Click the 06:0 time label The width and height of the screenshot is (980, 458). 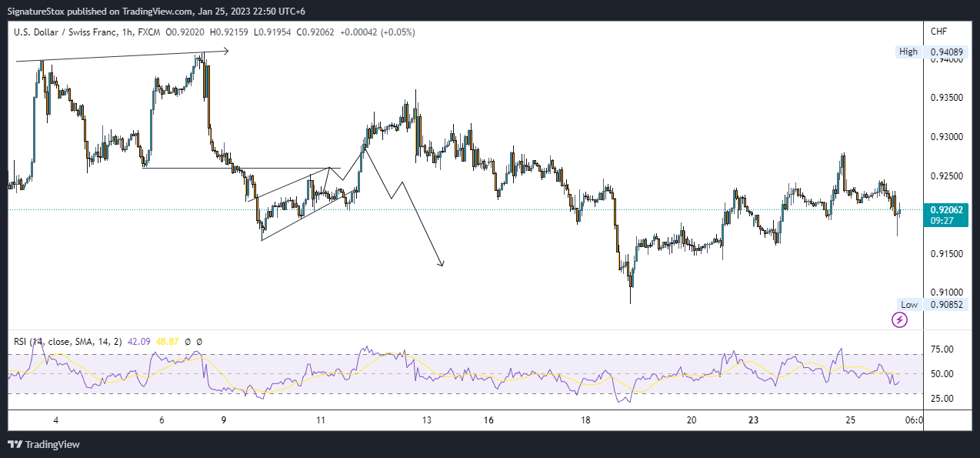tap(913, 420)
